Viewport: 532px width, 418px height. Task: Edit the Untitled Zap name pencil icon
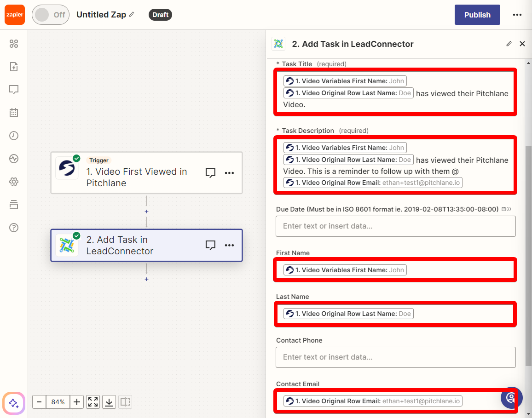(132, 15)
